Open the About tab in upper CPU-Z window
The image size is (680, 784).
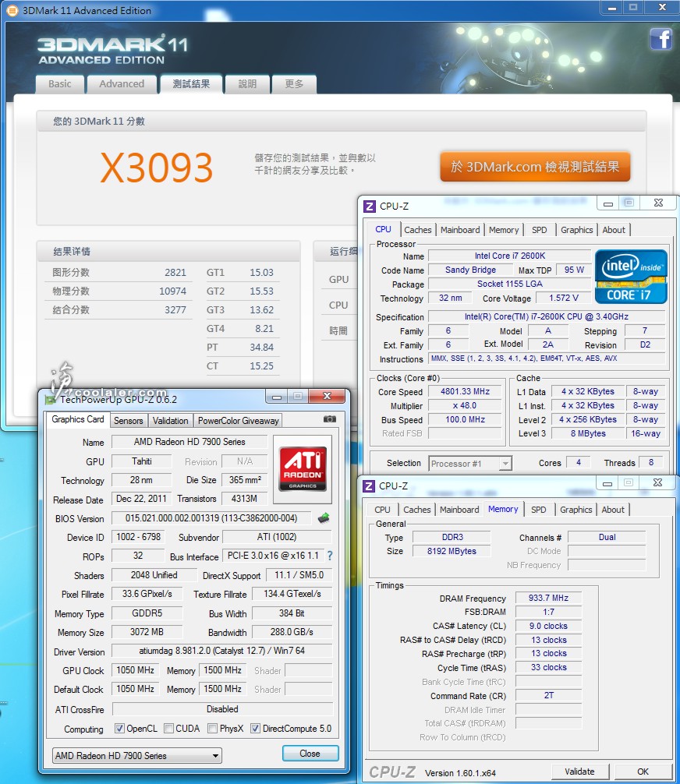614,230
